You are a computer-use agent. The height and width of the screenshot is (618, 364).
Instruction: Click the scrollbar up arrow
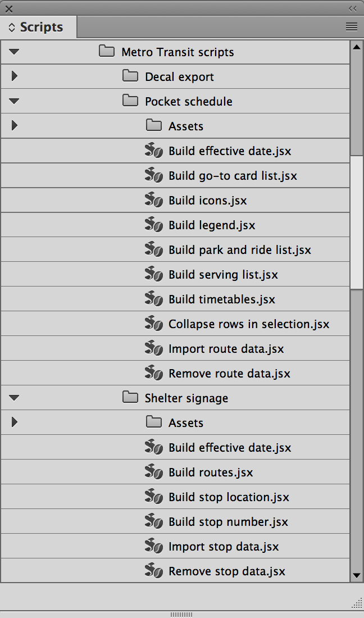pos(357,47)
